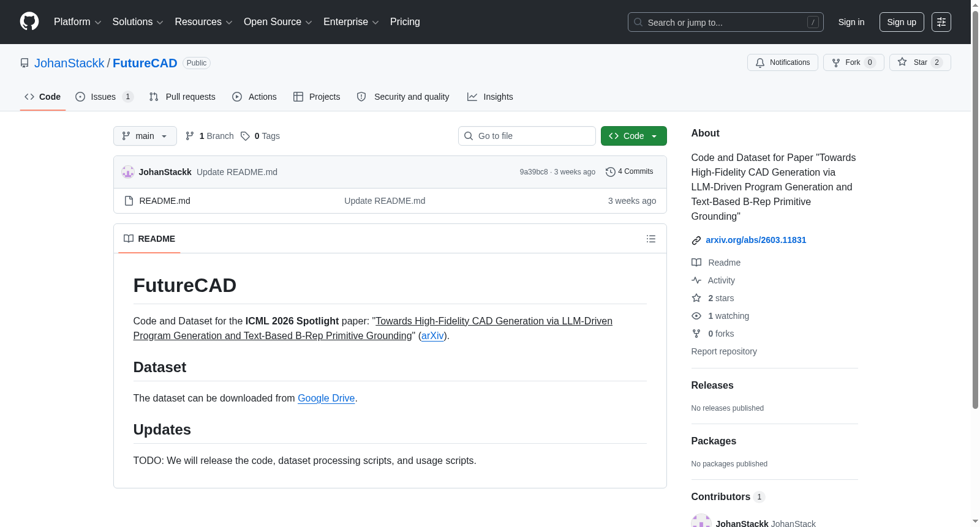Click the README.md file icon

click(x=129, y=201)
